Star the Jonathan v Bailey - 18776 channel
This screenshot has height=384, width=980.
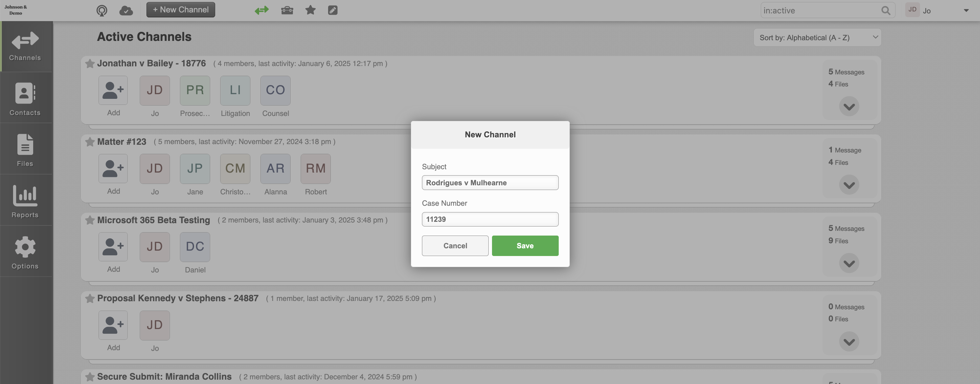[90, 63]
